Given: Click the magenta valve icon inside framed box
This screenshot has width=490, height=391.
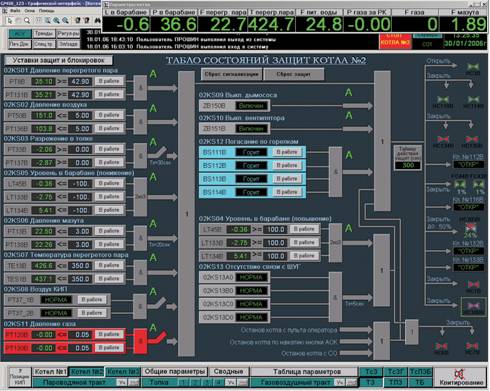Looking at the screenshot, I should [473, 306].
